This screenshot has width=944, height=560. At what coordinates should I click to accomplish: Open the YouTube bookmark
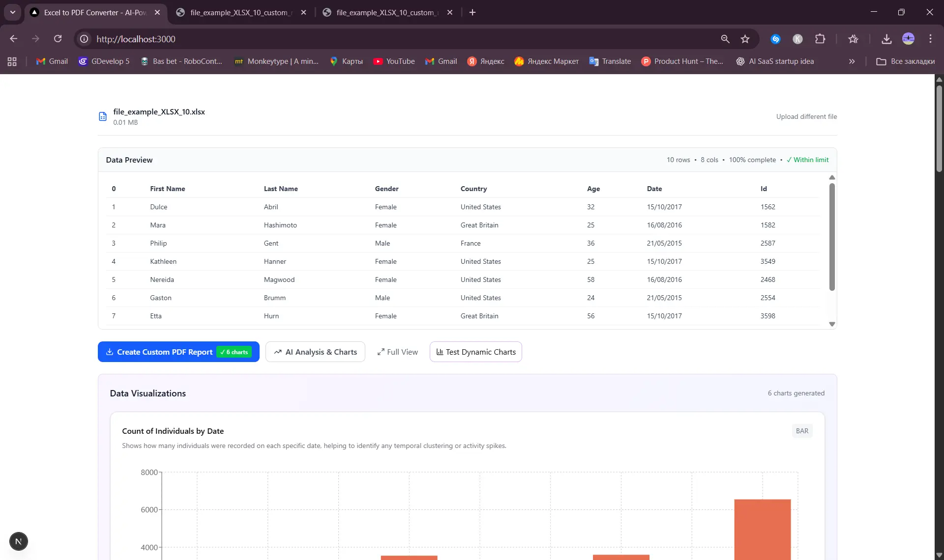tap(394, 61)
